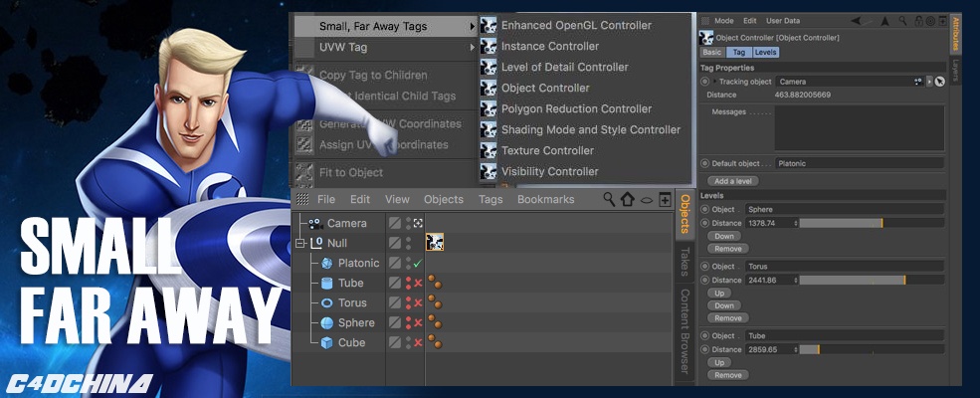Viewport: 980px width, 398px height.
Task: Open the Bookmarks menu
Action: pos(545,199)
